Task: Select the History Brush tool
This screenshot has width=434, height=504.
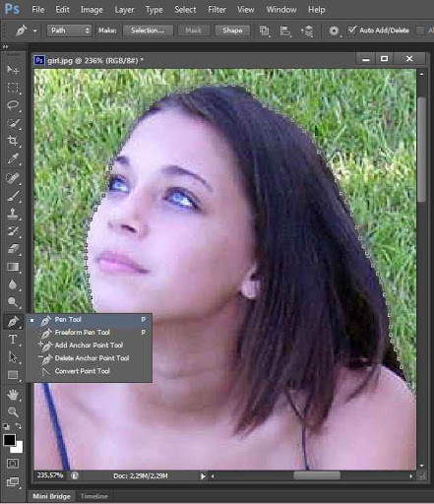Action: point(13,231)
